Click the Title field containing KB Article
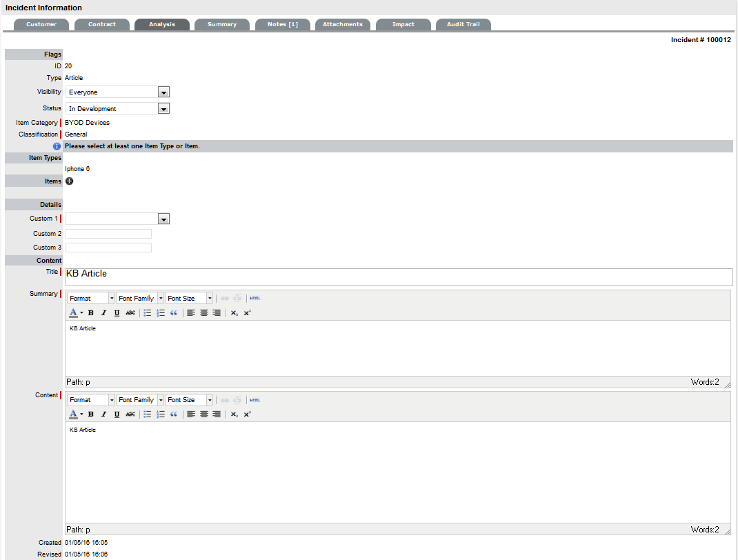Screen dimensions: 738x560 pyautogui.click(x=399, y=277)
